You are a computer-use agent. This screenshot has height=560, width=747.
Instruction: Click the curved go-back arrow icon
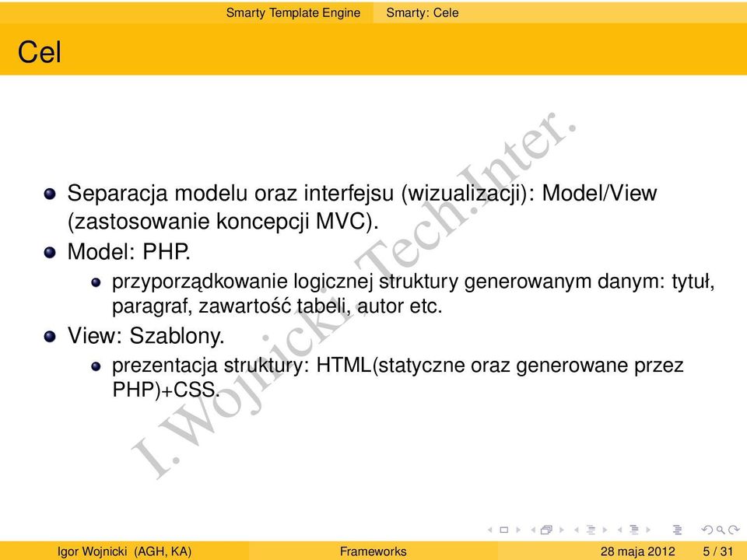(707, 530)
